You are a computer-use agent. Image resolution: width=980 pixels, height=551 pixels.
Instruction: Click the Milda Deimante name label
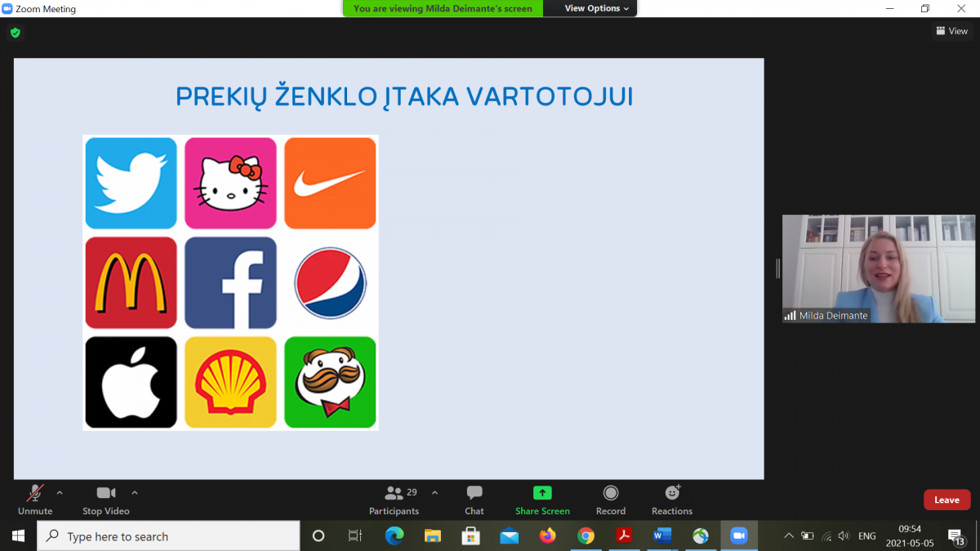point(833,316)
